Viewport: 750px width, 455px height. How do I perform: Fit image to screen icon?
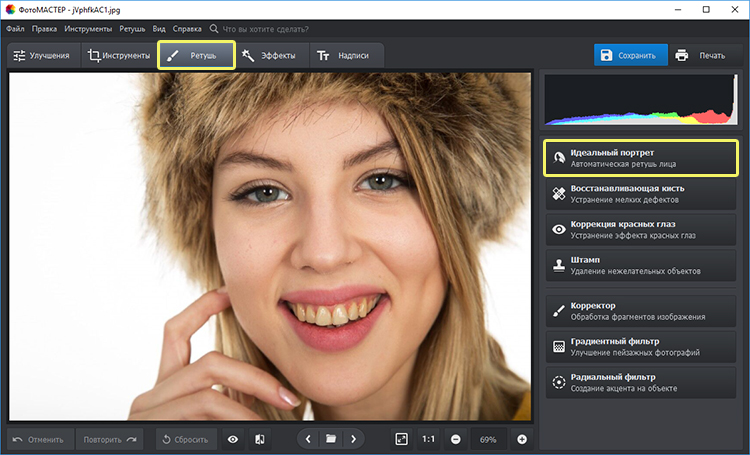tap(401, 439)
